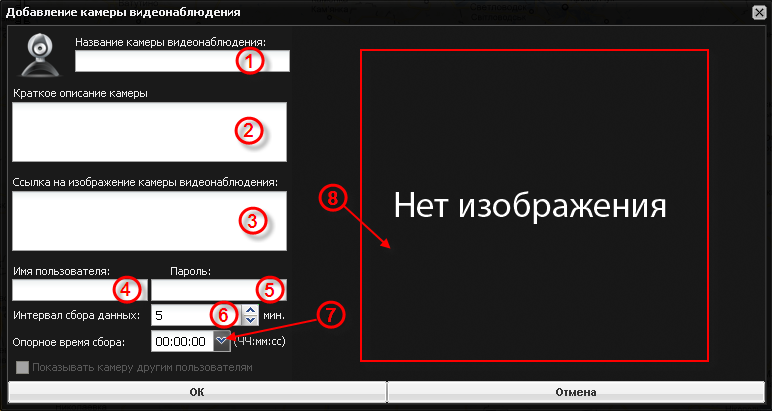The width and height of the screenshot is (772, 411).
Task: Increase interval with the up spinner arrow
Action: (250, 310)
